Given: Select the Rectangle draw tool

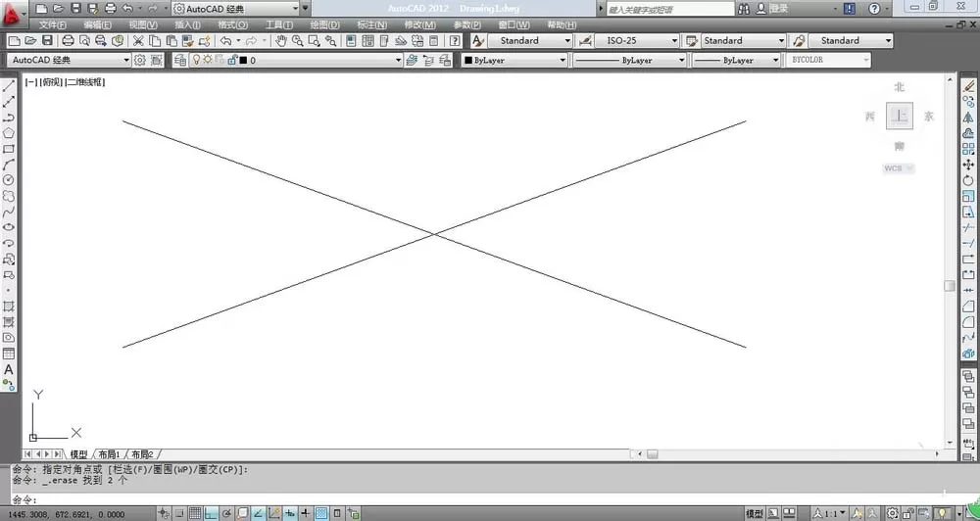Looking at the screenshot, I should pyautogui.click(x=9, y=149).
